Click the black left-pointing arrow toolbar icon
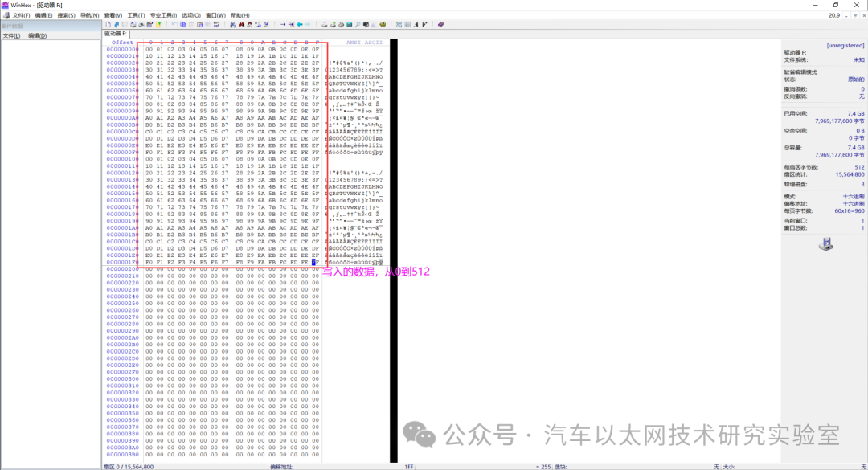 416,24
